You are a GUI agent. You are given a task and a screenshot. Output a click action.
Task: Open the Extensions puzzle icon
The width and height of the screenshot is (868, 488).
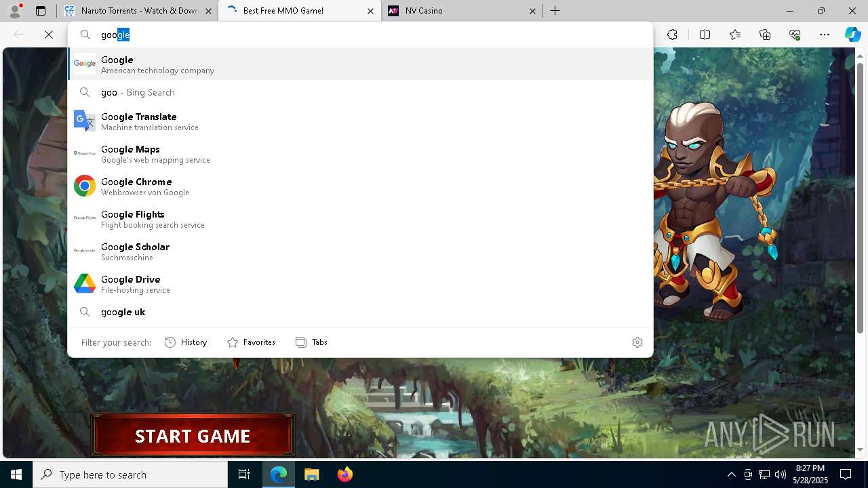click(x=672, y=35)
